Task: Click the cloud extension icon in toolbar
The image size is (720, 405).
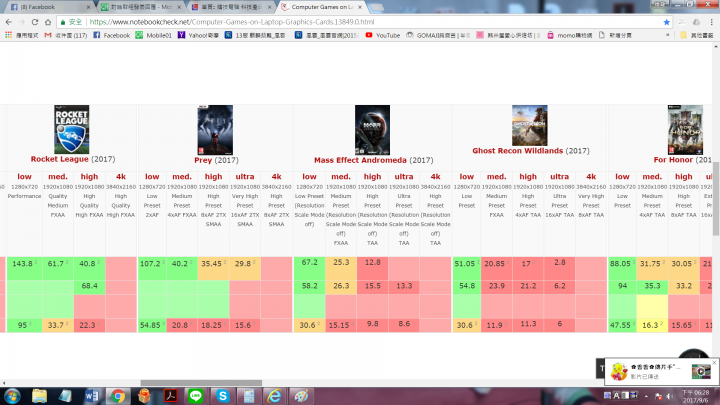Action: (696, 22)
